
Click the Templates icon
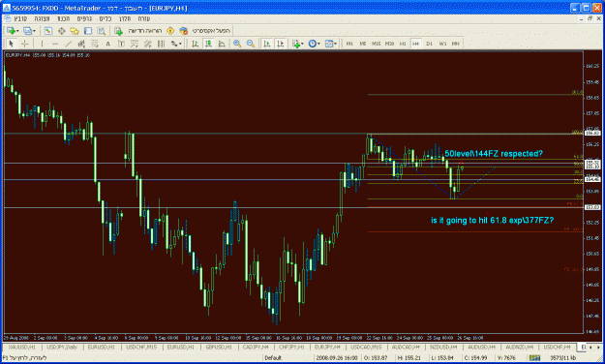[329, 44]
